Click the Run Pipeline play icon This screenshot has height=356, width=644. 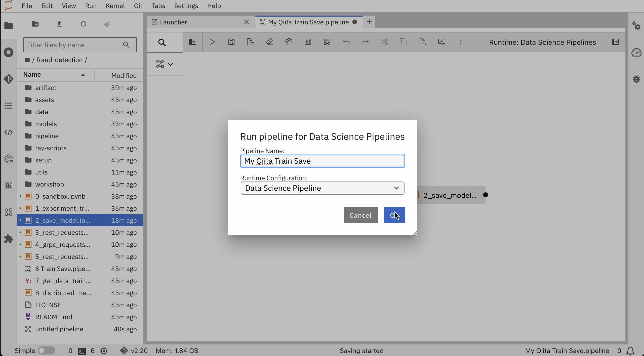[x=212, y=42]
